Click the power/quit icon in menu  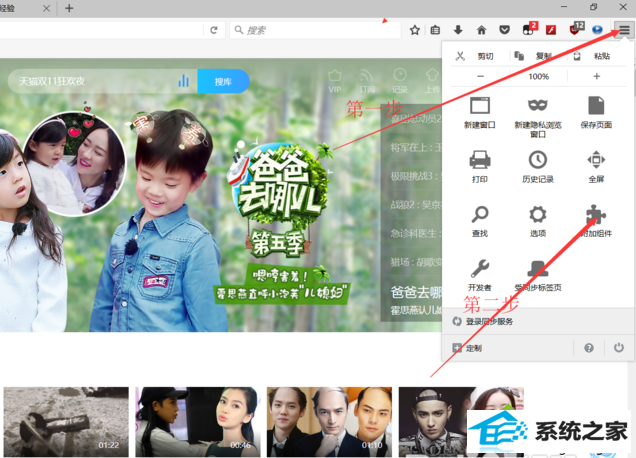point(619,348)
